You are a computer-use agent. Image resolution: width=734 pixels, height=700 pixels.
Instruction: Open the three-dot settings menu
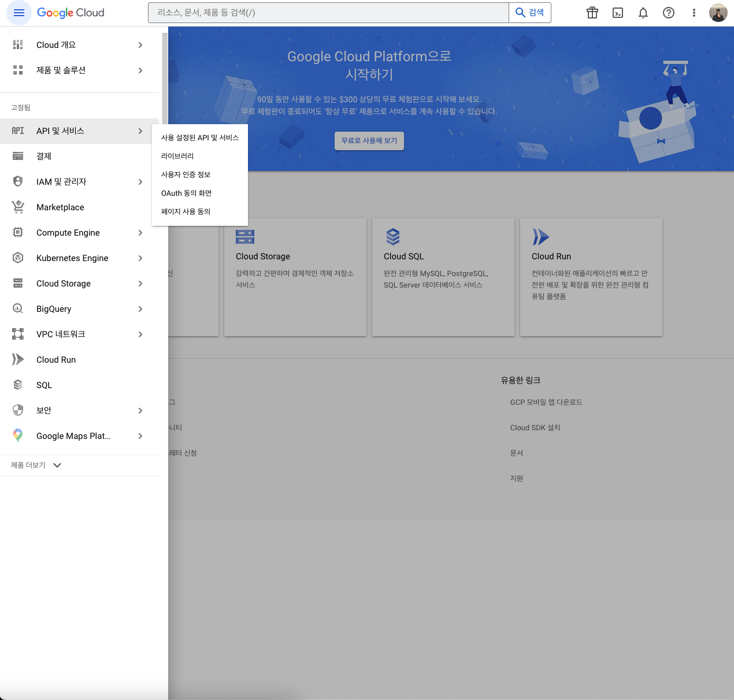[694, 13]
